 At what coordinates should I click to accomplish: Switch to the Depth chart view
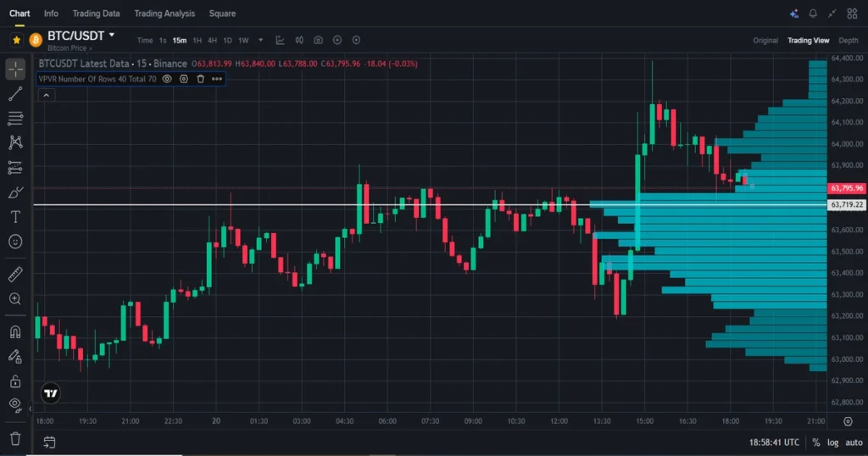[848, 41]
